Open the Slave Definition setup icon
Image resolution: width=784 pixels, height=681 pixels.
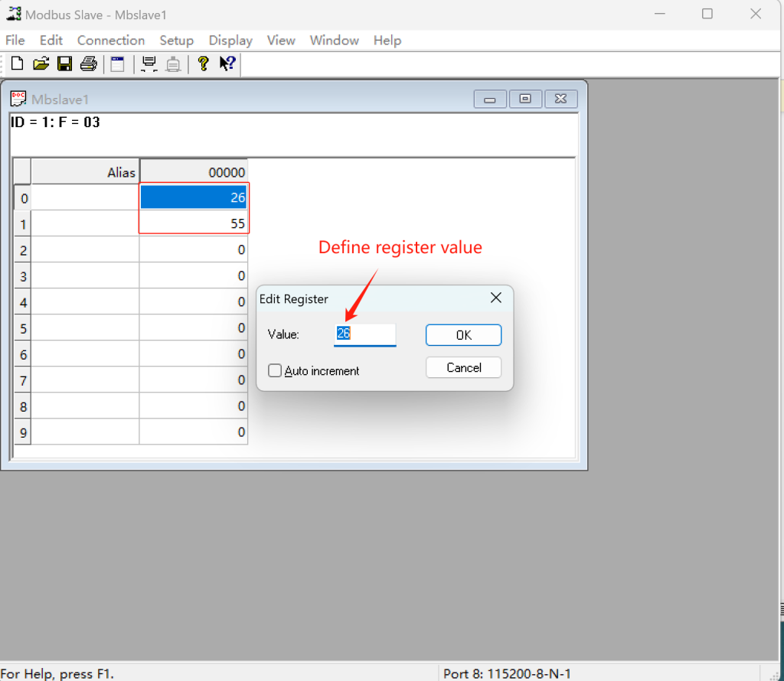[117, 64]
